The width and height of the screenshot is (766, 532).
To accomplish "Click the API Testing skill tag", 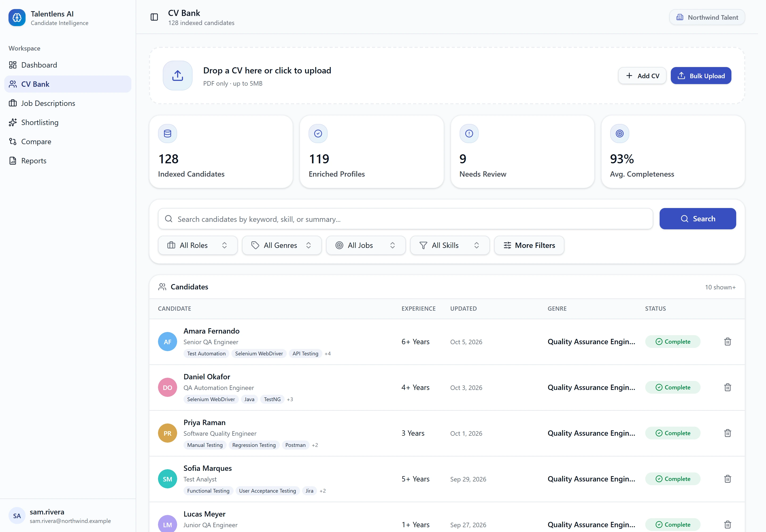I will coord(305,354).
